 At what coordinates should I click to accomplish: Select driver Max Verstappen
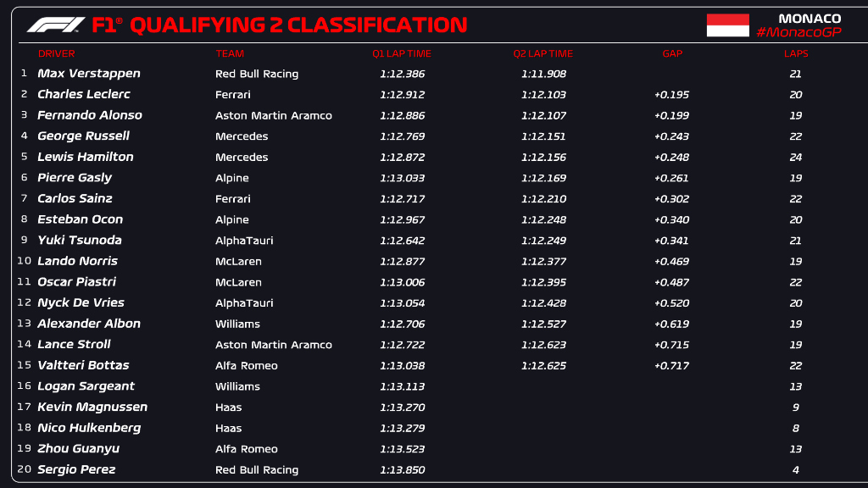click(x=88, y=74)
